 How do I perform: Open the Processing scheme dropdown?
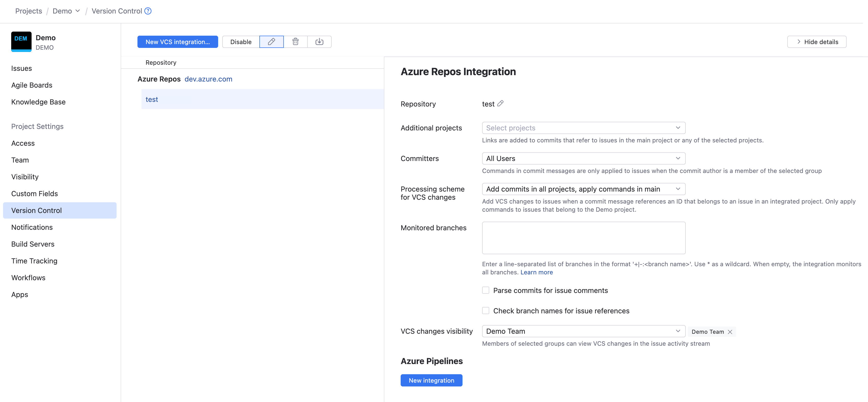[x=583, y=189]
